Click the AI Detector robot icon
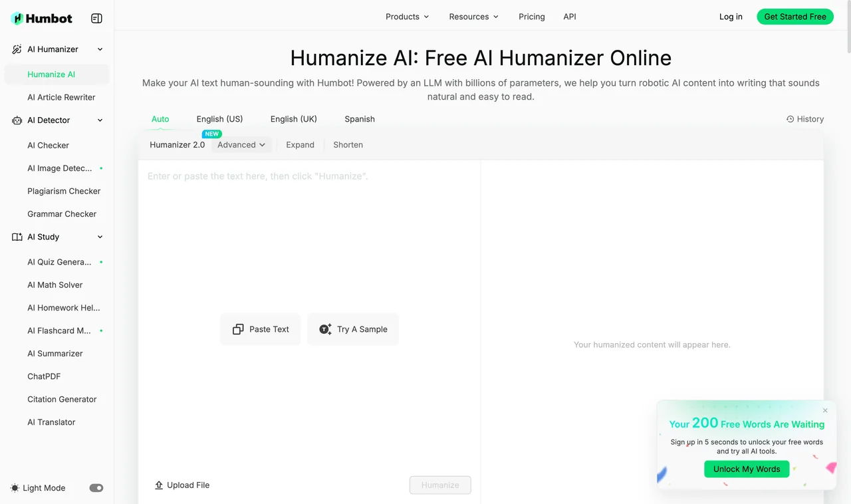This screenshot has width=851, height=504. [17, 120]
